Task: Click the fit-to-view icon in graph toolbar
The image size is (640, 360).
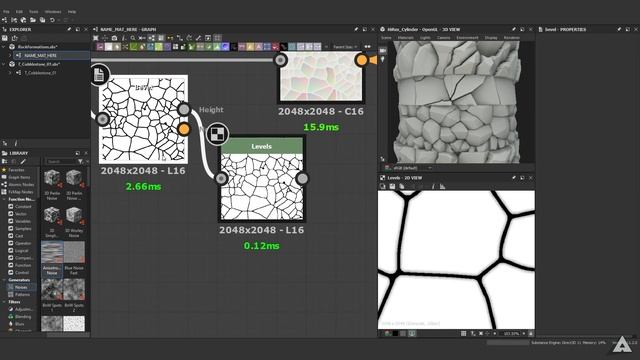Action: (x=96, y=38)
